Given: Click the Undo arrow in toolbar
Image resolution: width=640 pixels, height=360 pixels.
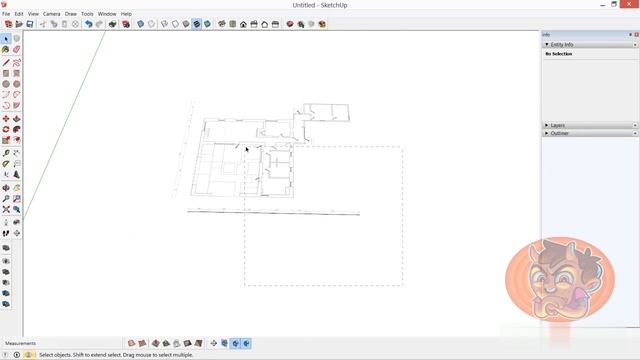Looking at the screenshot, I should 89,24.
